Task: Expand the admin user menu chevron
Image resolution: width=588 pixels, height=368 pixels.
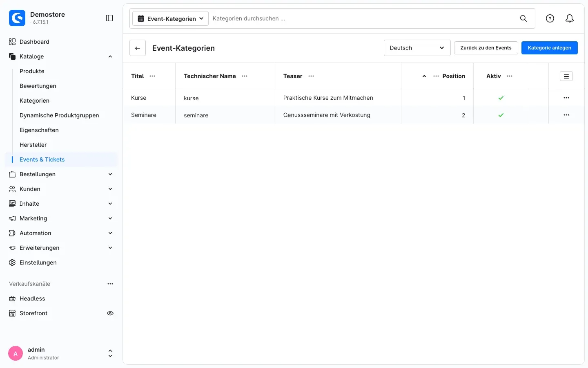Action: (110, 354)
